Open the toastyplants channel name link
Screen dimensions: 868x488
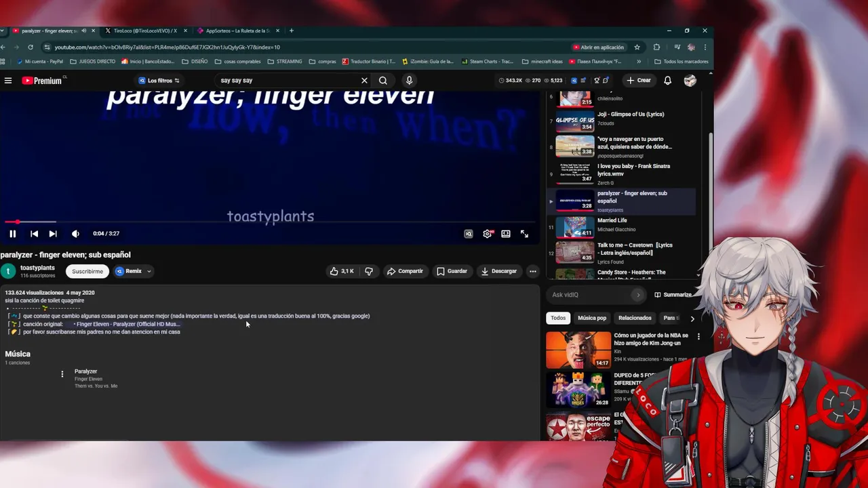37,268
